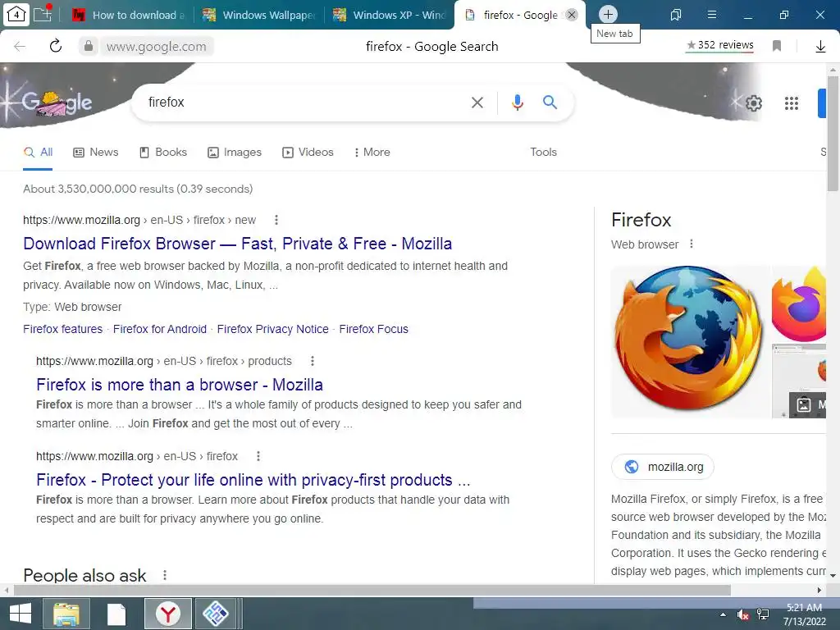
Task: Start voice search with the microphone
Action: [x=517, y=102]
